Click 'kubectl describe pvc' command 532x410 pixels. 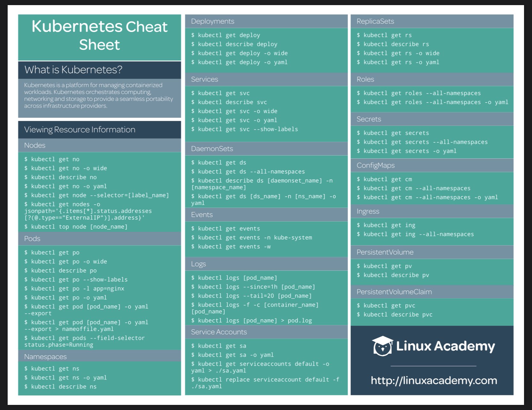pyautogui.click(x=395, y=315)
